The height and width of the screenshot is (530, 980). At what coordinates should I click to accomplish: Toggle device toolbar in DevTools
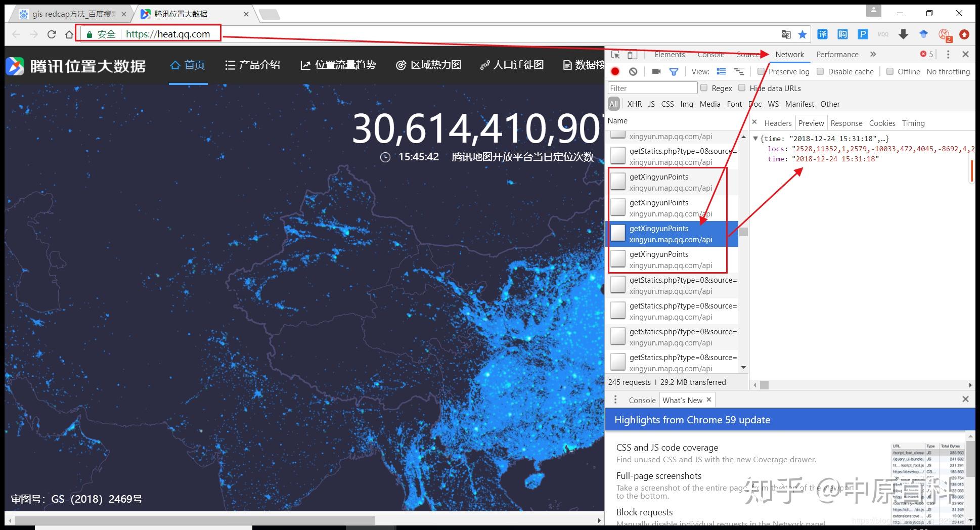tap(632, 54)
